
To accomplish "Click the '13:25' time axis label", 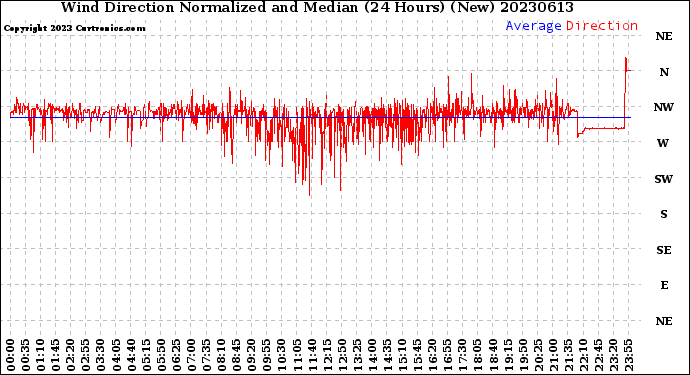I will pos(357,355).
